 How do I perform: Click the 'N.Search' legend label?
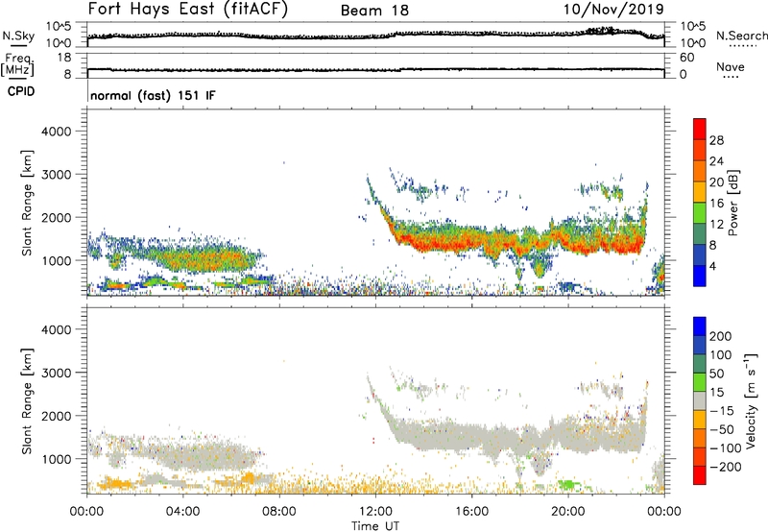click(x=741, y=36)
